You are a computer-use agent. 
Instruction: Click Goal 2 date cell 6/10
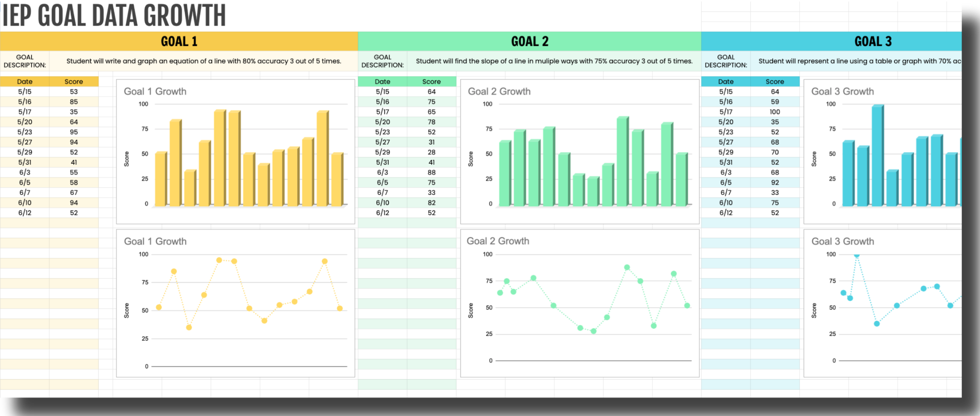(x=382, y=203)
